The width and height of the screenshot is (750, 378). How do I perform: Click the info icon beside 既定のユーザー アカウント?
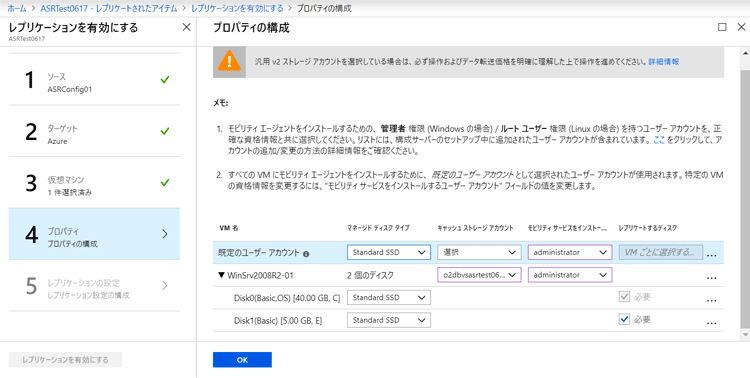coord(306,254)
